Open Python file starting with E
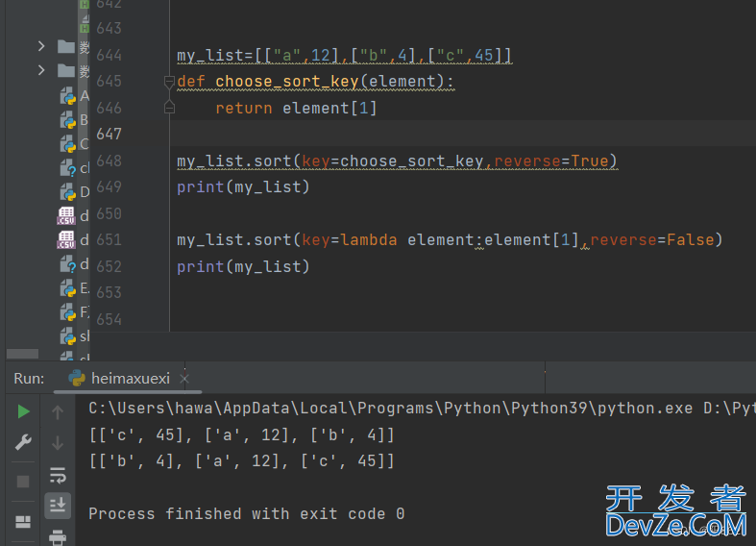The width and height of the screenshot is (756, 546). [x=75, y=288]
